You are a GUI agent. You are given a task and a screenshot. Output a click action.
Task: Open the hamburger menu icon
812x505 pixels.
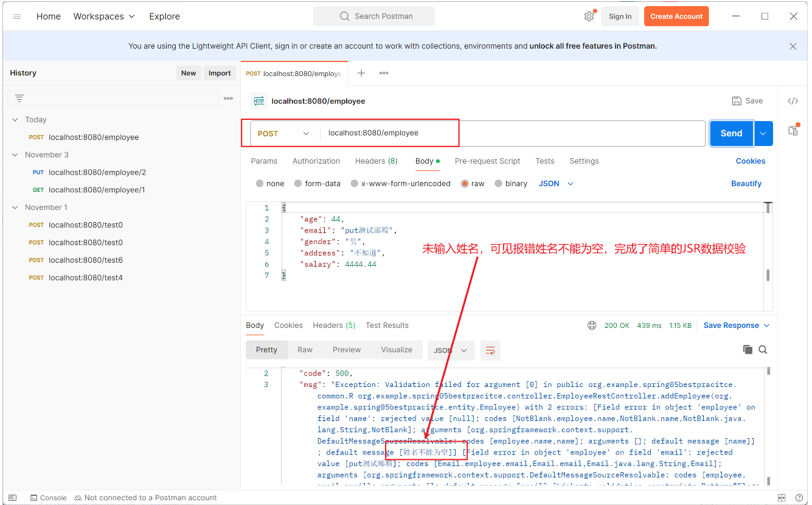coord(17,16)
